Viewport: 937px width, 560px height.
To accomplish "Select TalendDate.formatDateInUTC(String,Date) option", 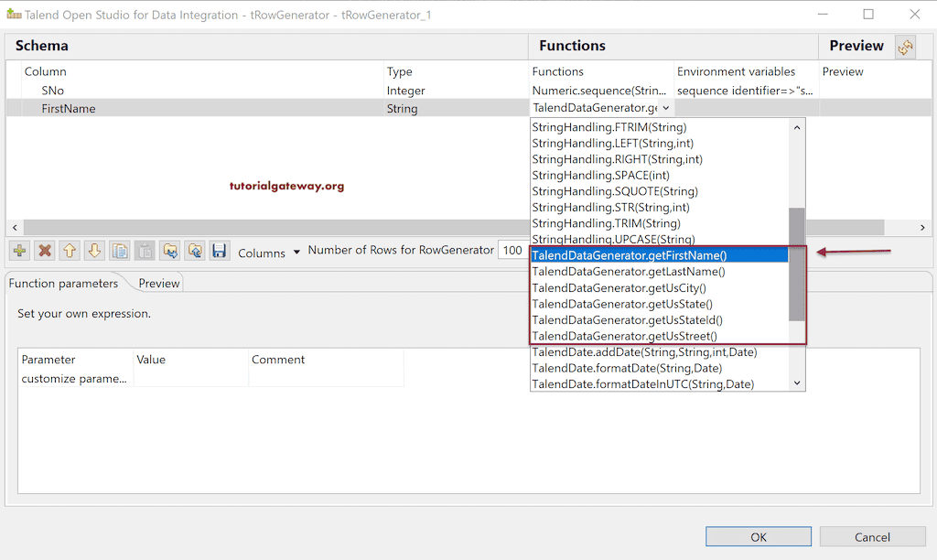I will (660, 384).
